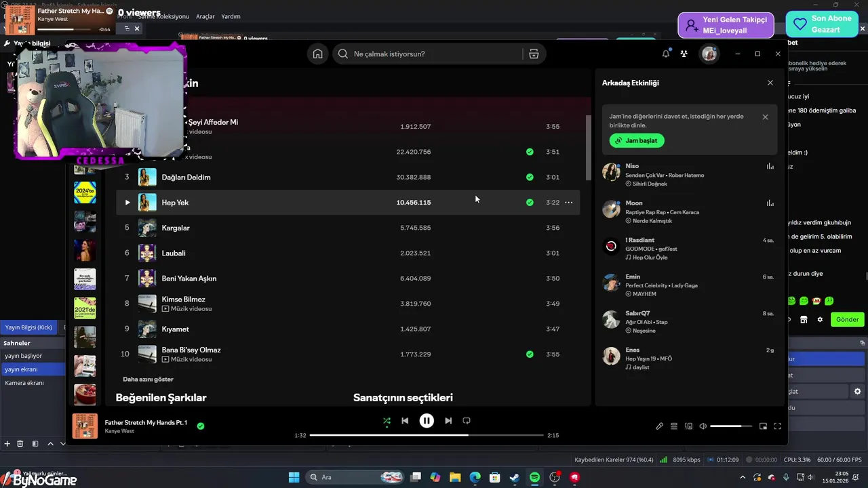Toggle repeat in Spotify player
This screenshot has width=868, height=488.
click(x=467, y=421)
